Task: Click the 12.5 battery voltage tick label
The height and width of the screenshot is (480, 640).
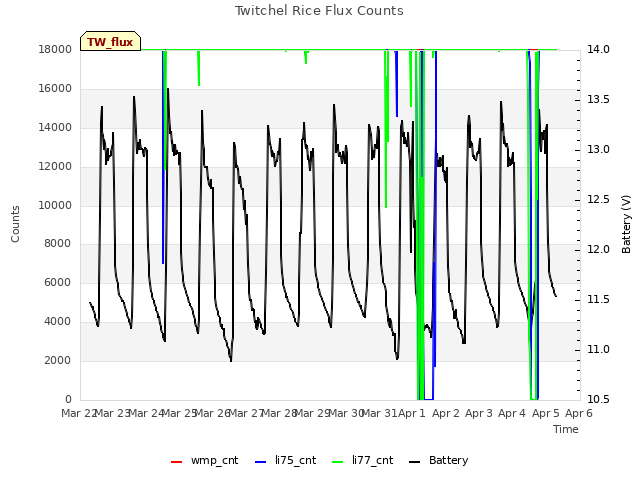Action: tap(598, 200)
